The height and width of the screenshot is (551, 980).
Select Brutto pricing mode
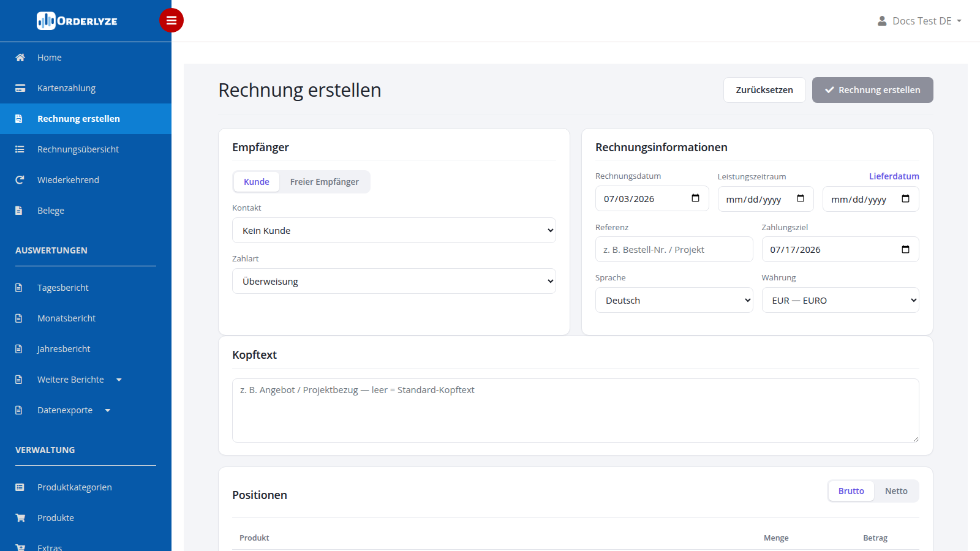point(851,491)
